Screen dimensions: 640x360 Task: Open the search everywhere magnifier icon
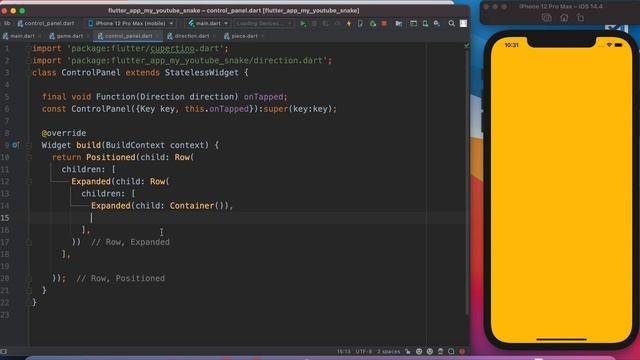coord(451,24)
